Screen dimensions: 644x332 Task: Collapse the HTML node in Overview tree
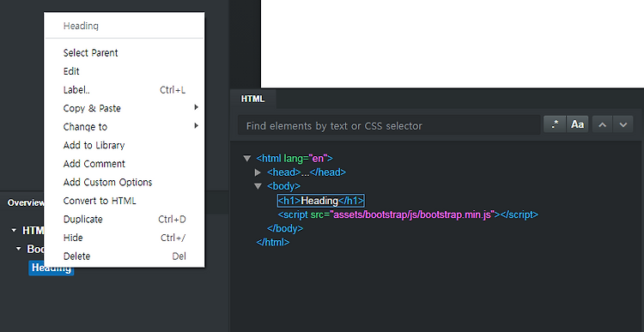click(14, 231)
